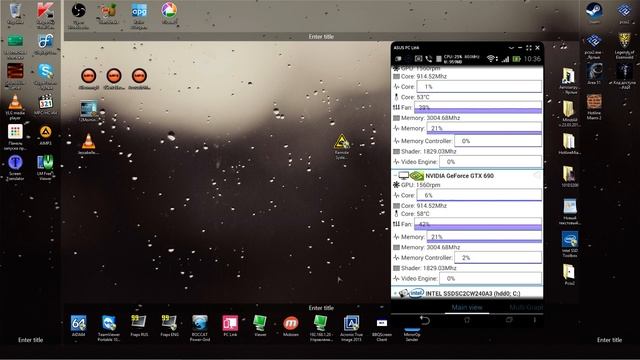
Task: Toggle fullscreen on ASUS PC Link window
Action: coord(529,48)
